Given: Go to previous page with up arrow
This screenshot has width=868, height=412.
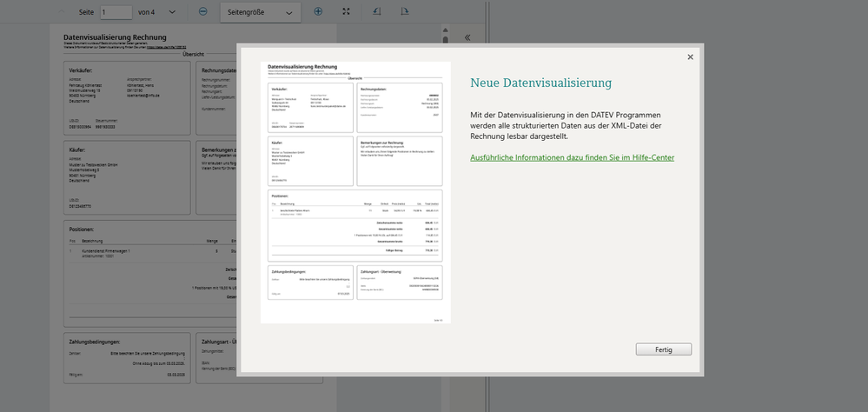Looking at the screenshot, I should pos(61,12).
